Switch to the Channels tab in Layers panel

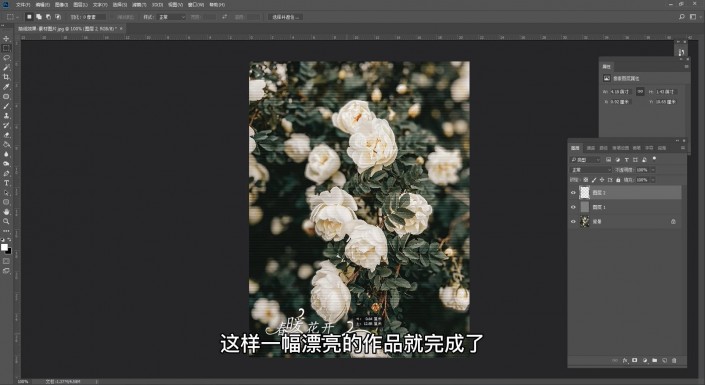pyautogui.click(x=591, y=148)
